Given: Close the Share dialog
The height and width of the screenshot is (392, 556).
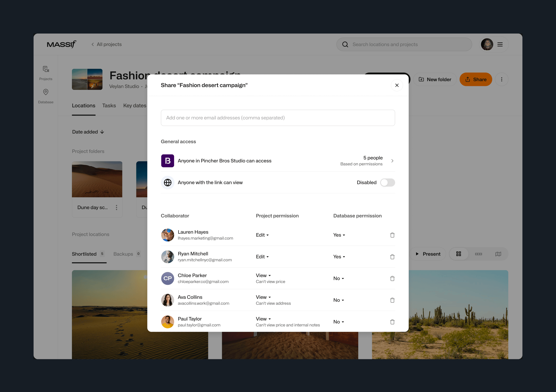Looking at the screenshot, I should tap(397, 85).
